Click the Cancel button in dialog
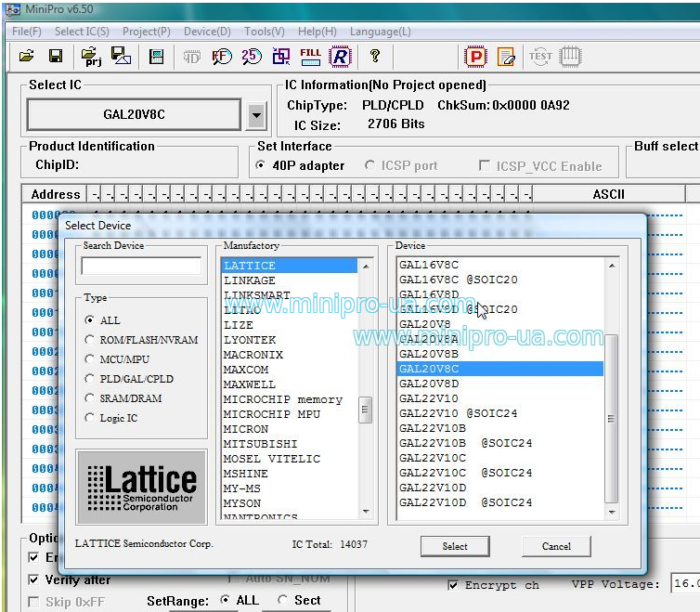700x612 pixels. pos(556,546)
